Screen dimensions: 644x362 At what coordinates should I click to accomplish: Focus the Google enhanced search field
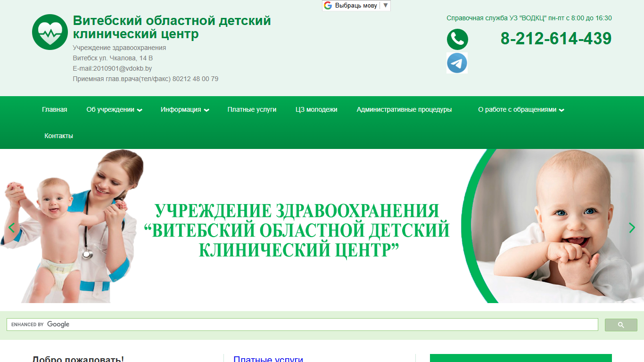(x=302, y=324)
